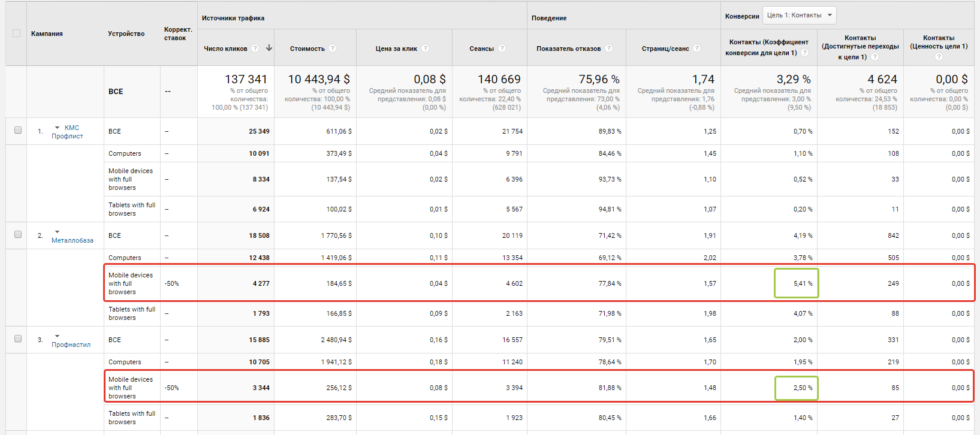Click Контакты (Ценность цели 1) column header
Image resolution: width=980 pixels, height=435 pixels.
coord(939,43)
